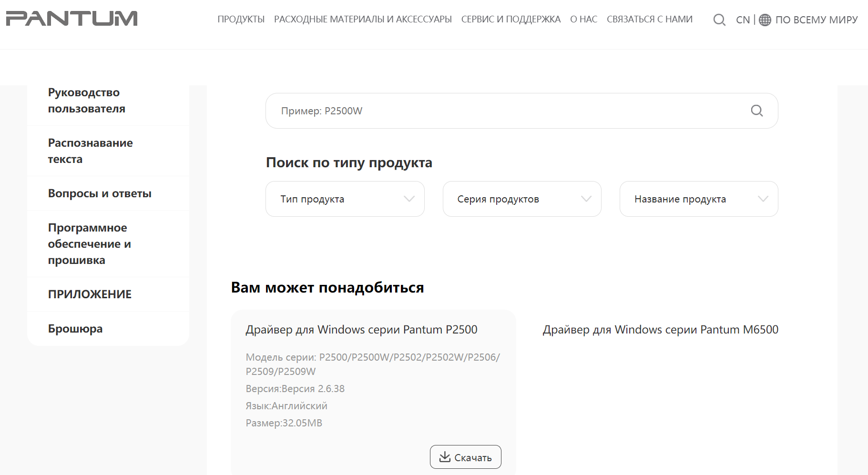This screenshot has width=868, height=475.
Task: Open site search via header magnifier icon
Action: pos(719,20)
